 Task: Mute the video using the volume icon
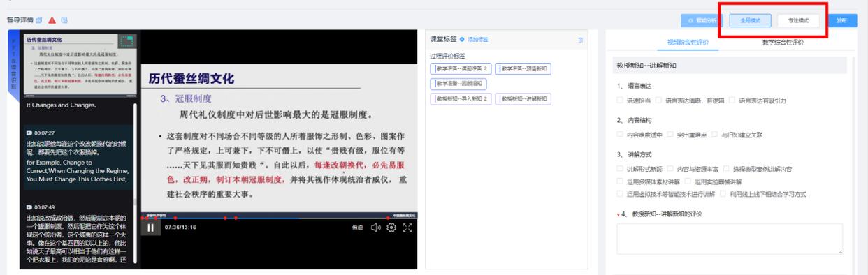[x=375, y=227]
